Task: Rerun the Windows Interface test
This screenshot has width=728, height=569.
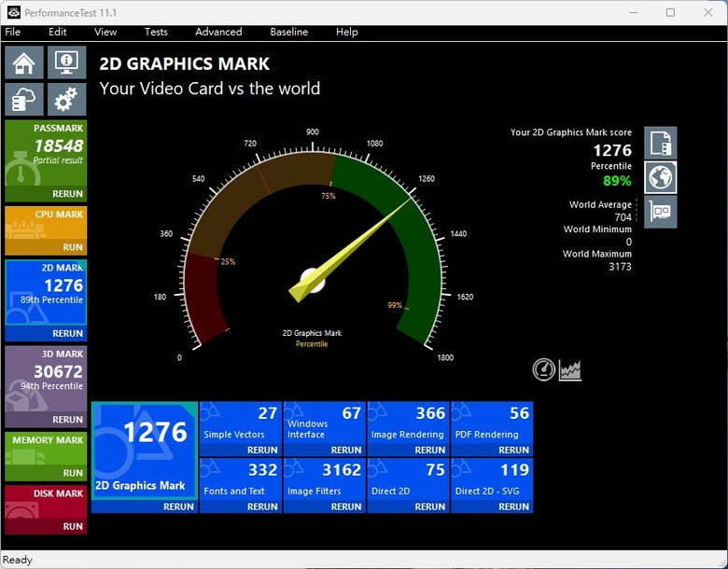Action: [346, 451]
